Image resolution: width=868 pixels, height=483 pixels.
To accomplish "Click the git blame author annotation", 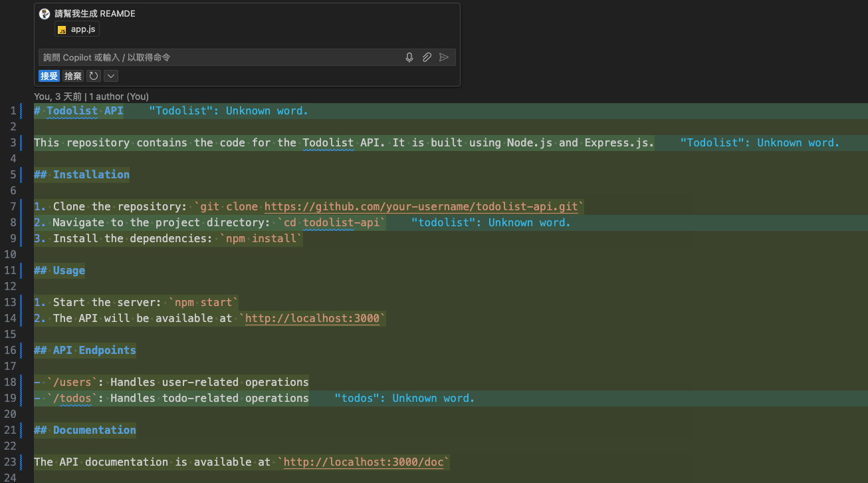I will tap(92, 96).
